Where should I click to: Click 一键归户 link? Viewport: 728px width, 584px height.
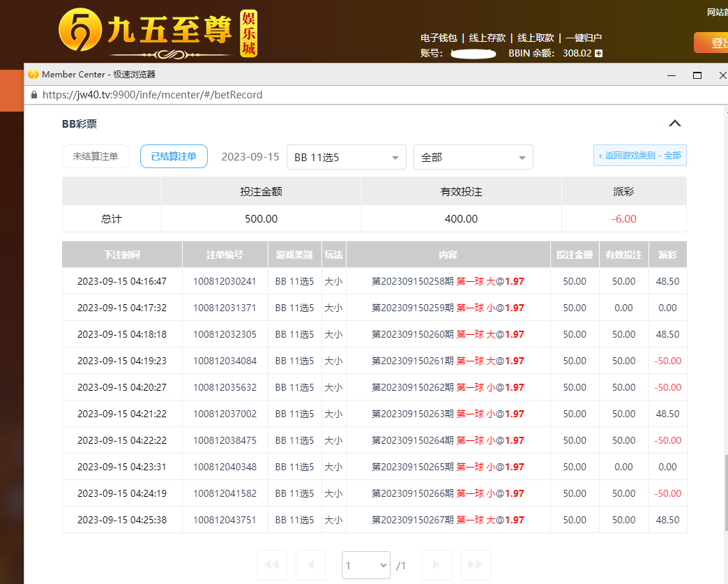pyautogui.click(x=584, y=38)
